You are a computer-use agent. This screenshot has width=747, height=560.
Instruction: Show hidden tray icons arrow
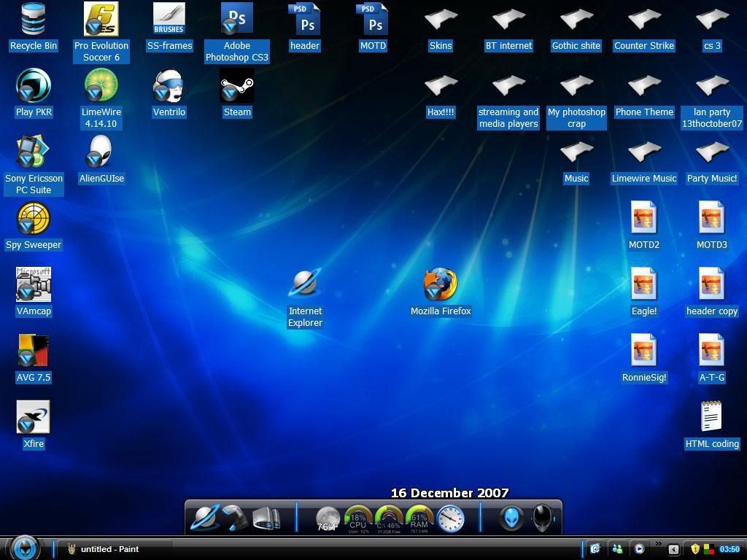(x=673, y=550)
